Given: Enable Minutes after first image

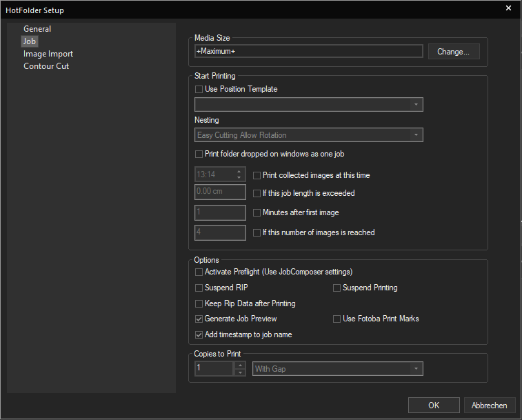Looking at the screenshot, I should (257, 213).
